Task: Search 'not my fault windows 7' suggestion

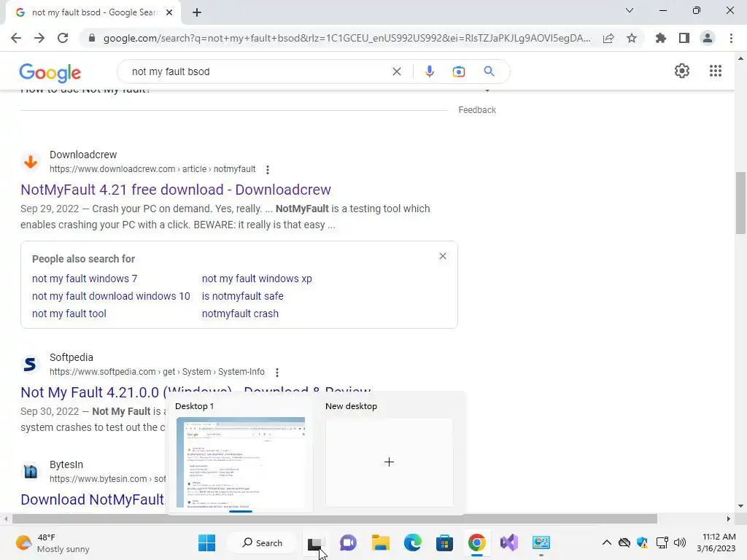Action: point(85,279)
